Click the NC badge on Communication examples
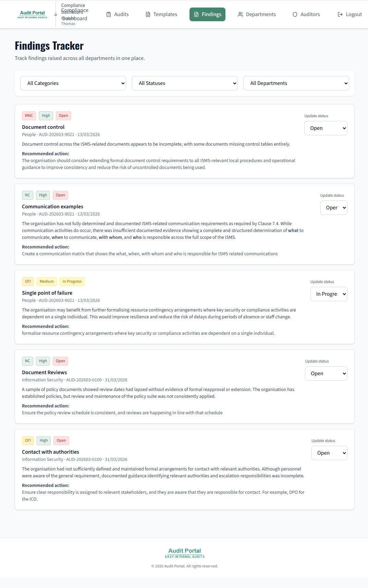The width and height of the screenshot is (368, 588). click(x=27, y=195)
